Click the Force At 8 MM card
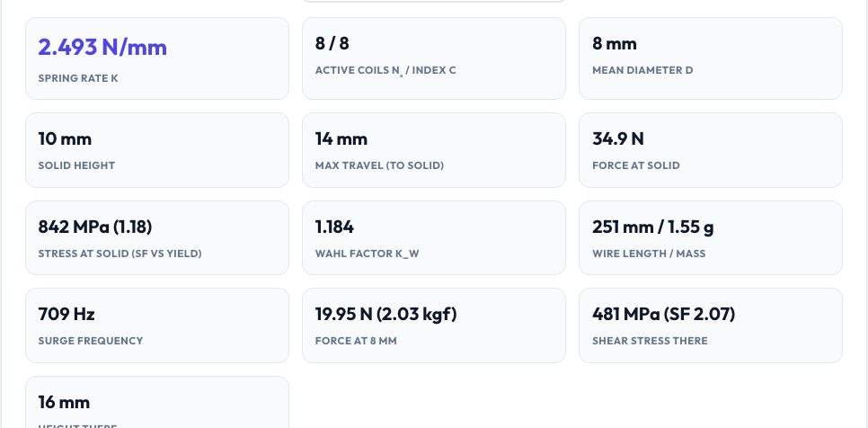 click(x=434, y=325)
